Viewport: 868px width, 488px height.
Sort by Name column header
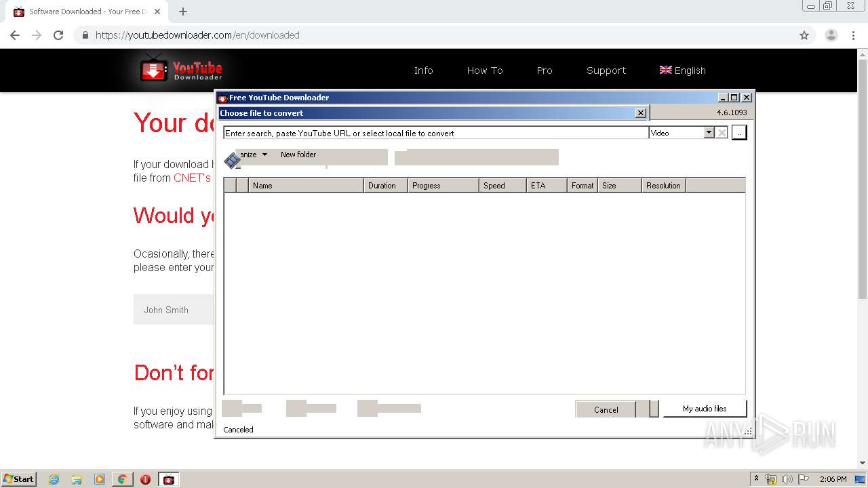[x=306, y=185]
